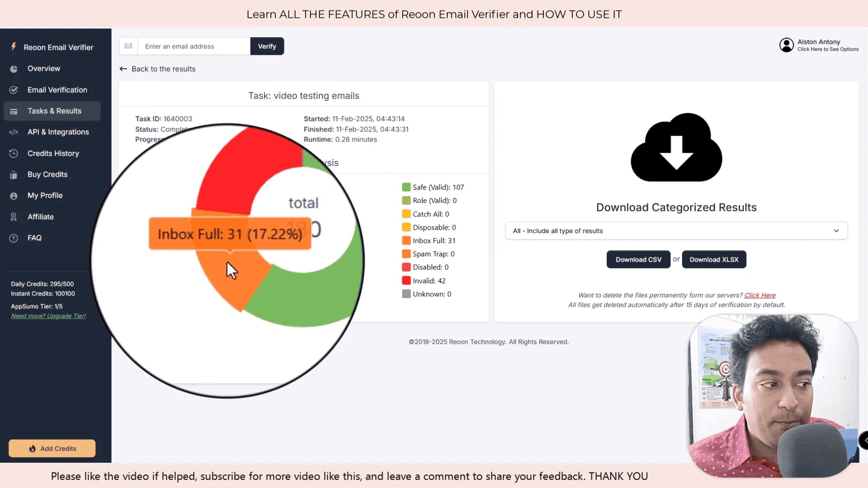
Task: Click Here link to delete files
Action: [x=760, y=295]
